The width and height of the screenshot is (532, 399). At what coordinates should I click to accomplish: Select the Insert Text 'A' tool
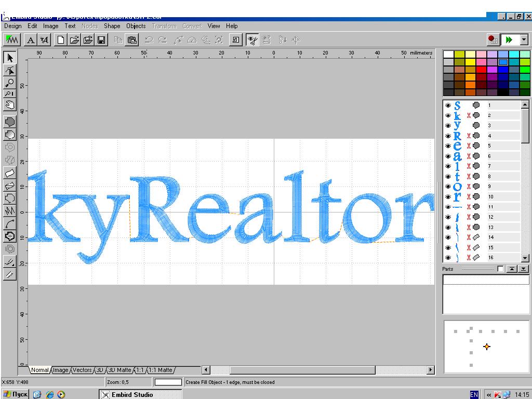coord(31,40)
